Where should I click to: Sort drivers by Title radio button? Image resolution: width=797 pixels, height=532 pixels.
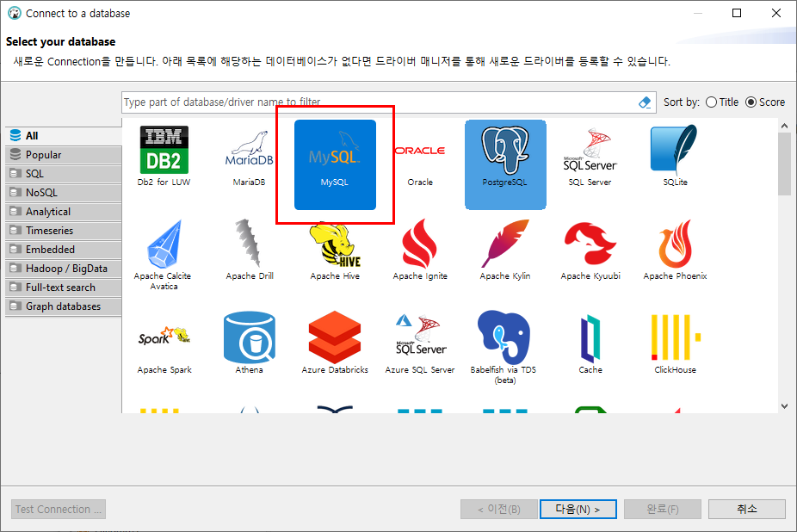click(711, 102)
